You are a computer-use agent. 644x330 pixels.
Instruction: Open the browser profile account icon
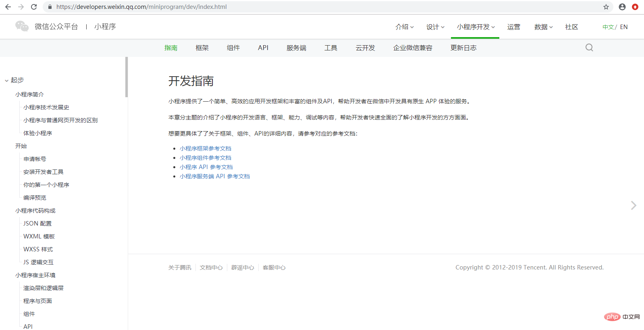coord(622,7)
